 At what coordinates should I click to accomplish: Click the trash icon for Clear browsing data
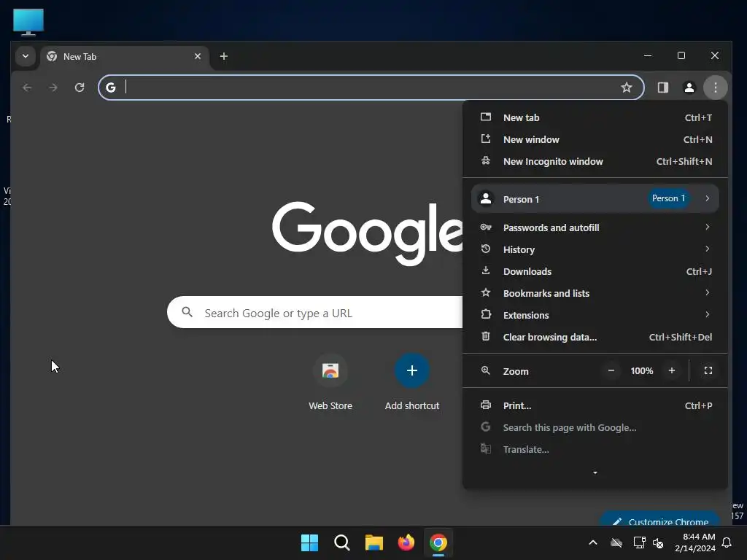pos(485,336)
